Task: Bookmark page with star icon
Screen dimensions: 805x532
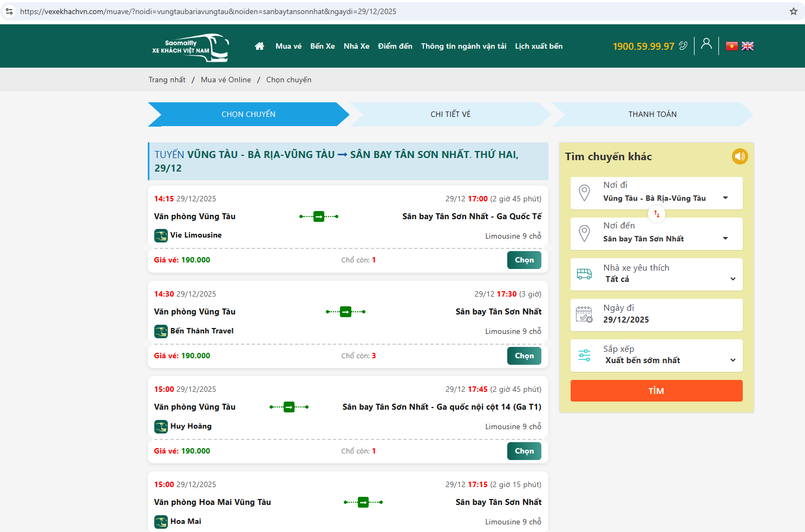Action: (x=793, y=11)
